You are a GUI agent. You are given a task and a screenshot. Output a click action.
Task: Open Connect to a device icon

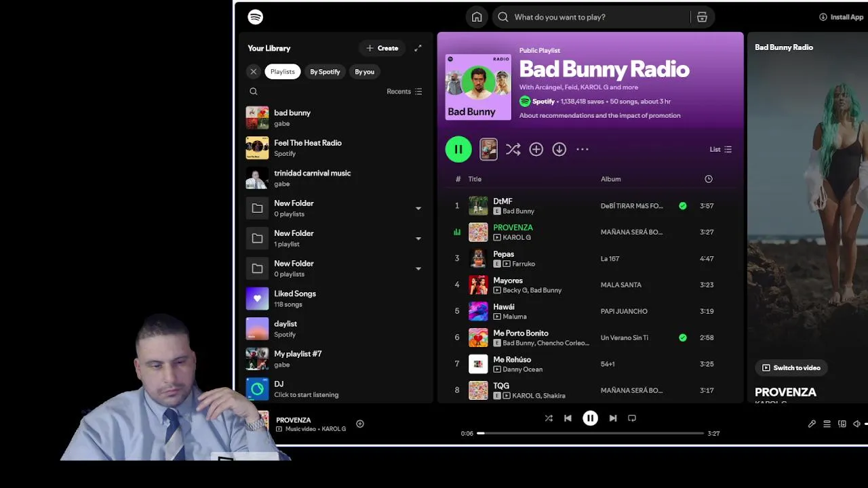(842, 424)
